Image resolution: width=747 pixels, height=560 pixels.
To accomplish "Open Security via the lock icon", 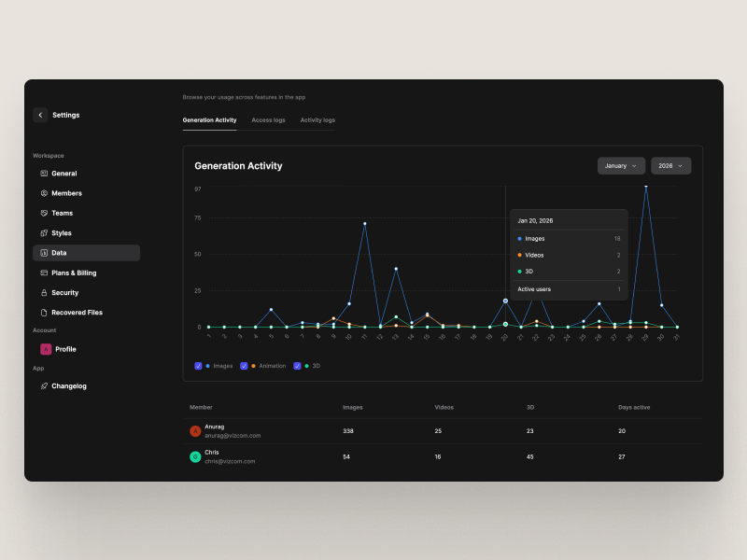I will tap(44, 293).
